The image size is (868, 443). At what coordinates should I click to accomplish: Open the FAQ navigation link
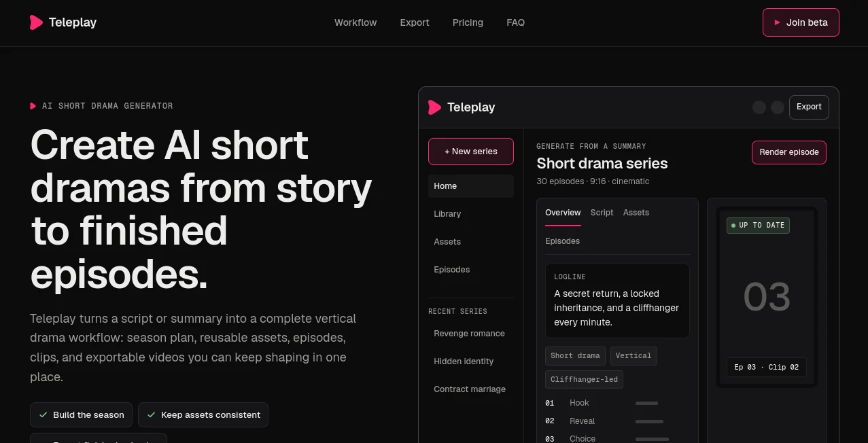click(516, 22)
